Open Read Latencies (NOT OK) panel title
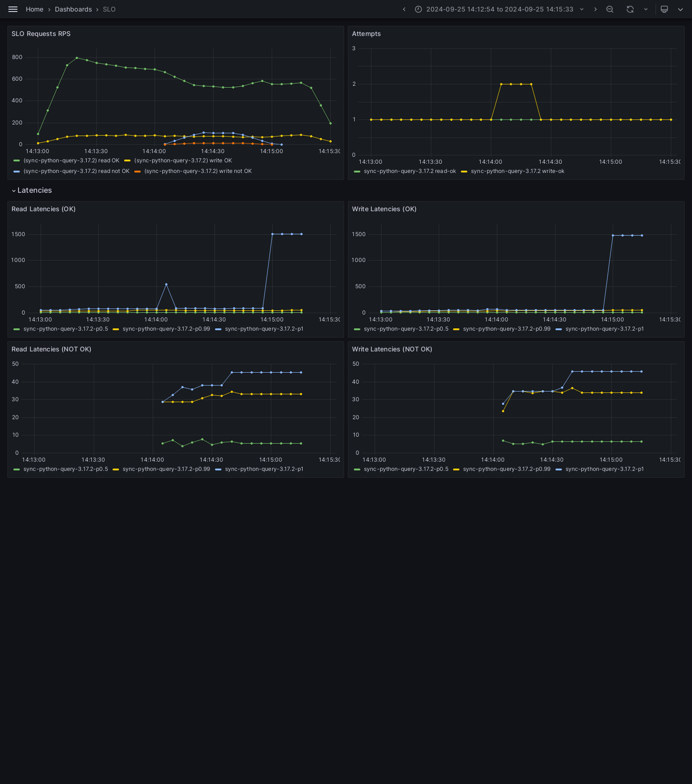Viewport: 692px width, 784px height. [x=51, y=349]
